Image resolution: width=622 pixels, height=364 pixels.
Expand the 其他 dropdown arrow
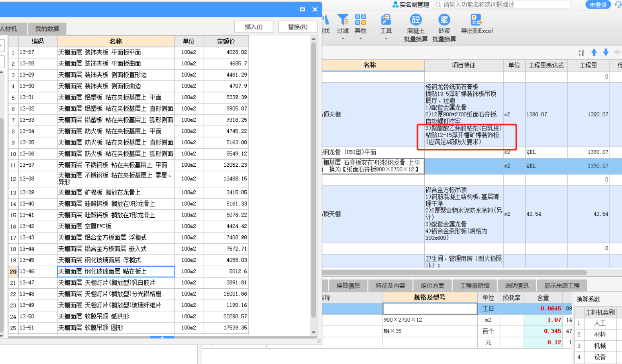(x=360, y=38)
